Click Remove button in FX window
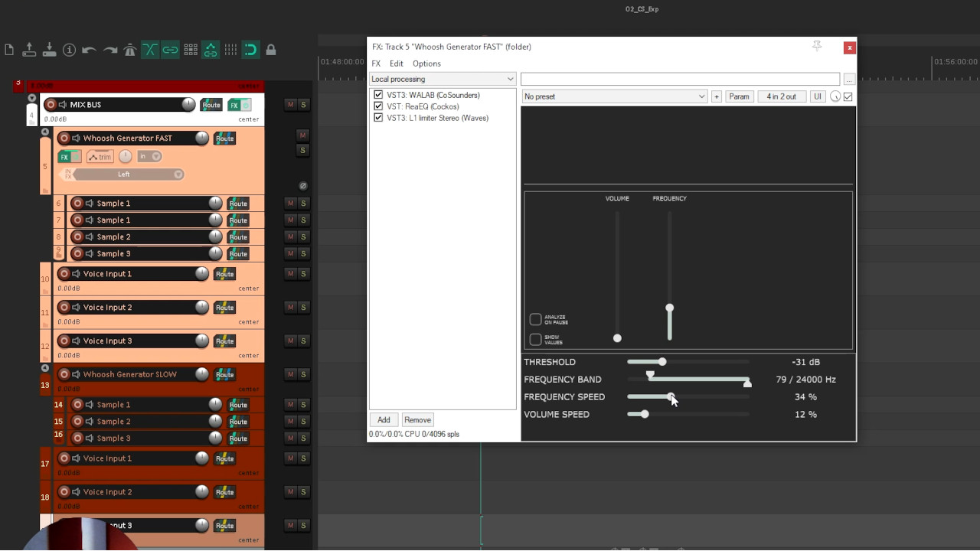Viewport: 980px width, 551px height. point(417,420)
